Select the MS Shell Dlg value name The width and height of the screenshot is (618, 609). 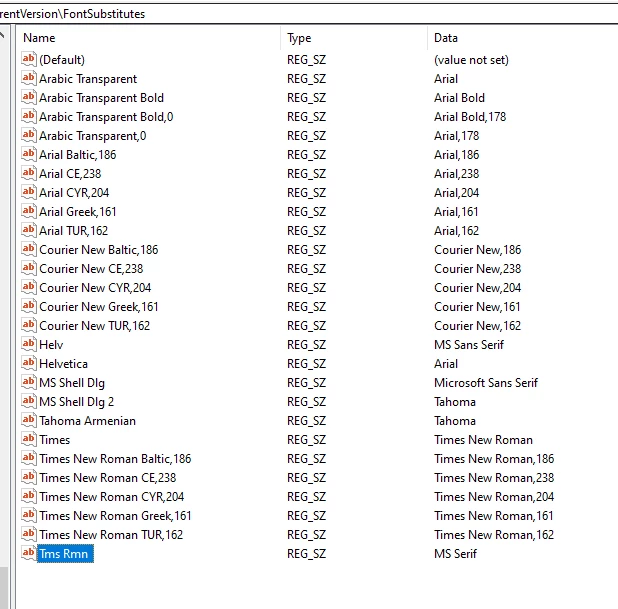(72, 383)
